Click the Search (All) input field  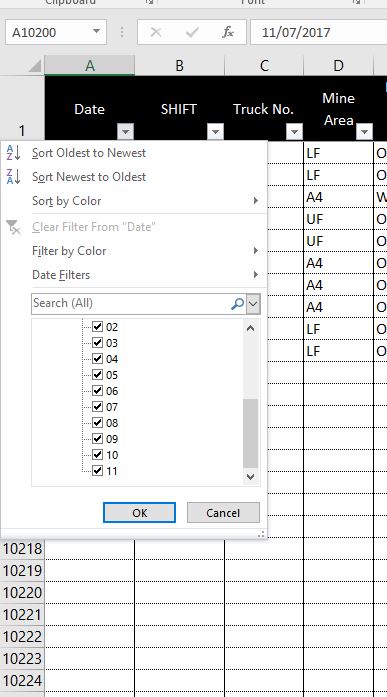pyautogui.click(x=131, y=303)
